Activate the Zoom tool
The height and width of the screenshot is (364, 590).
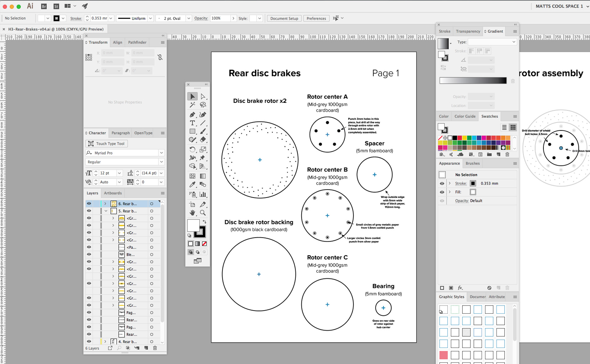[203, 213]
